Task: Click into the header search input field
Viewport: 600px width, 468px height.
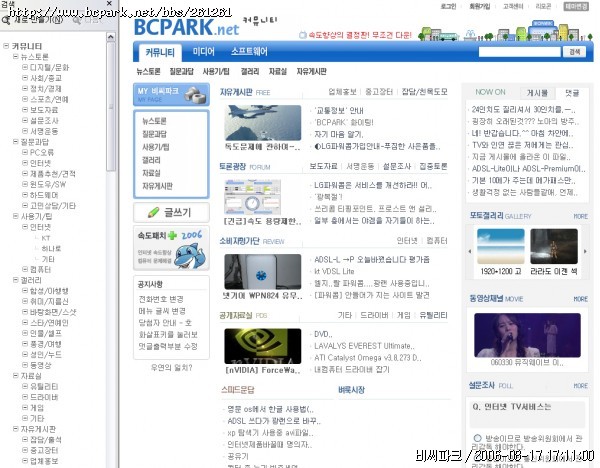Action: click(519, 52)
